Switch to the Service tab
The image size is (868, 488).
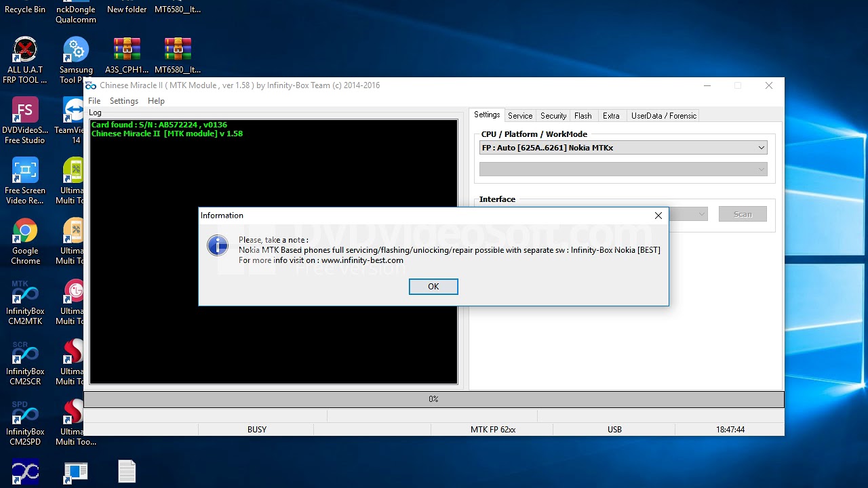tap(520, 116)
